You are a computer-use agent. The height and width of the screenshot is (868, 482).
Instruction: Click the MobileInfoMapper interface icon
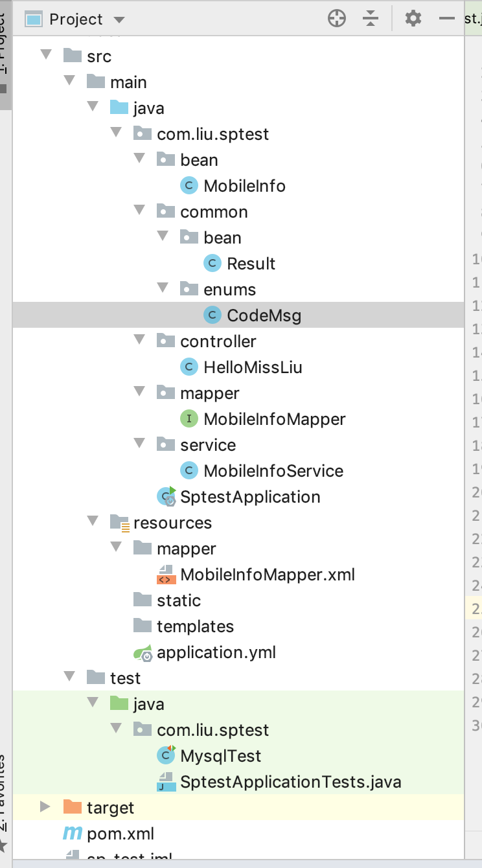tap(189, 419)
